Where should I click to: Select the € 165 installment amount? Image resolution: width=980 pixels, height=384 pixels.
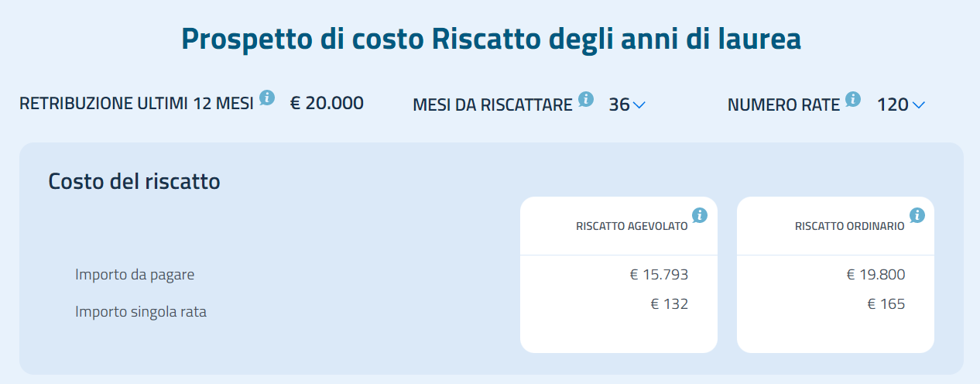886,304
